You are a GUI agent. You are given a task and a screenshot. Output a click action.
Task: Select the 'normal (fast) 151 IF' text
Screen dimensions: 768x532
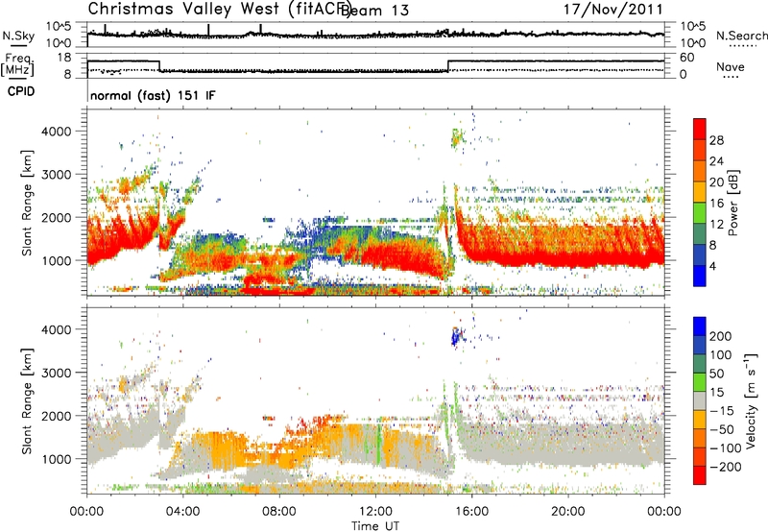pyautogui.click(x=153, y=95)
